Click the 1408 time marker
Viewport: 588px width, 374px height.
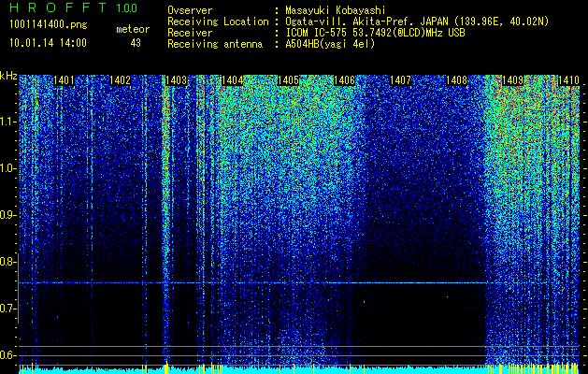457,80
